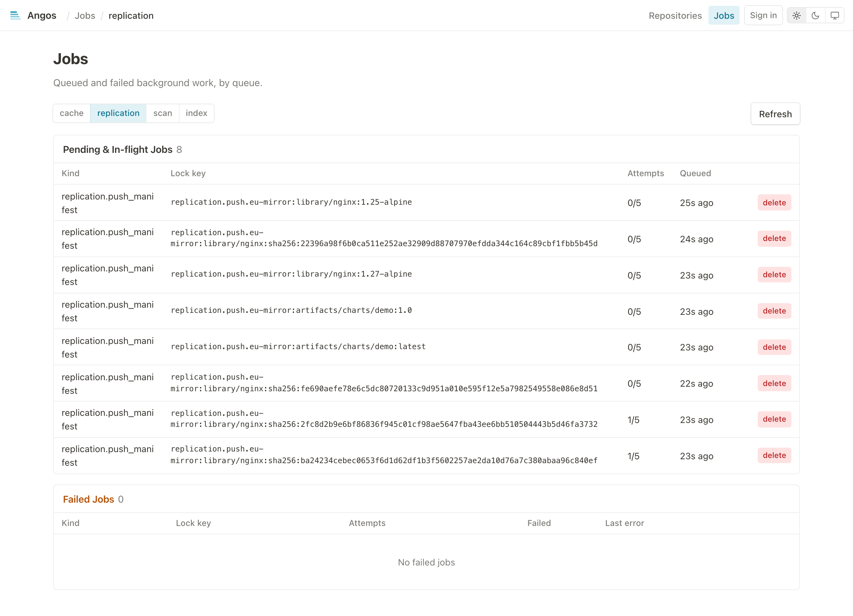Select the replication queue tab
This screenshot has width=853, height=616.
click(x=119, y=113)
